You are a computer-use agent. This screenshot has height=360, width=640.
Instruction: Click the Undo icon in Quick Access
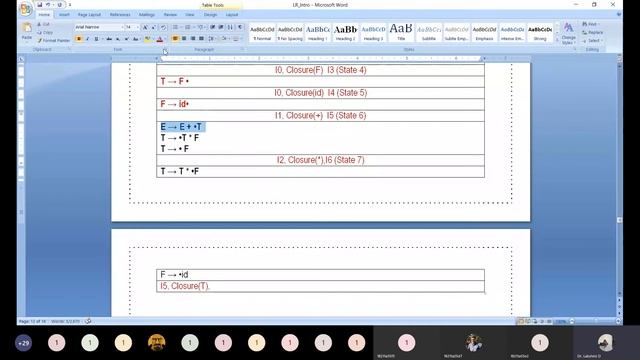pyautogui.click(x=48, y=5)
